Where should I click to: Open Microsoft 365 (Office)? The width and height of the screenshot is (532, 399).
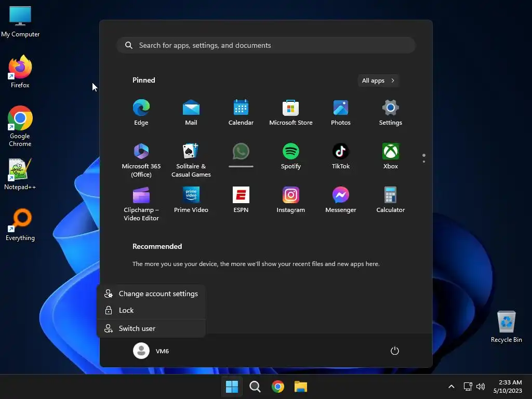click(x=141, y=160)
